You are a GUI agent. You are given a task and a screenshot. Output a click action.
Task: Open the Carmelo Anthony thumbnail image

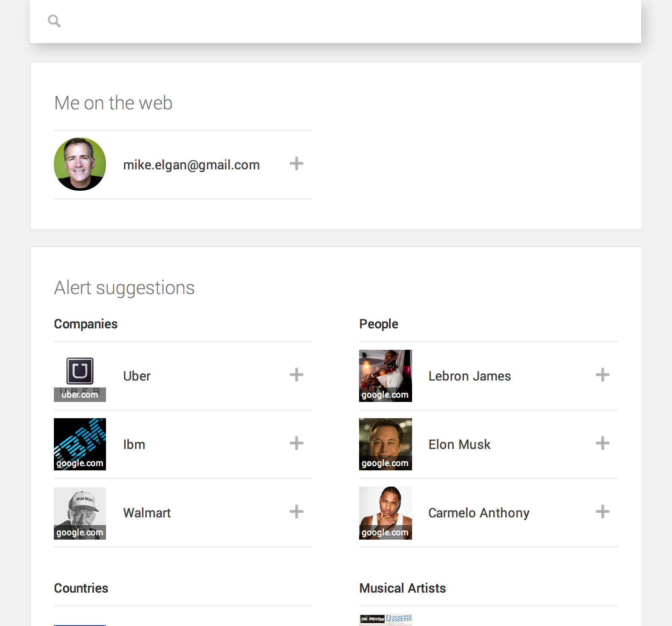(x=386, y=513)
